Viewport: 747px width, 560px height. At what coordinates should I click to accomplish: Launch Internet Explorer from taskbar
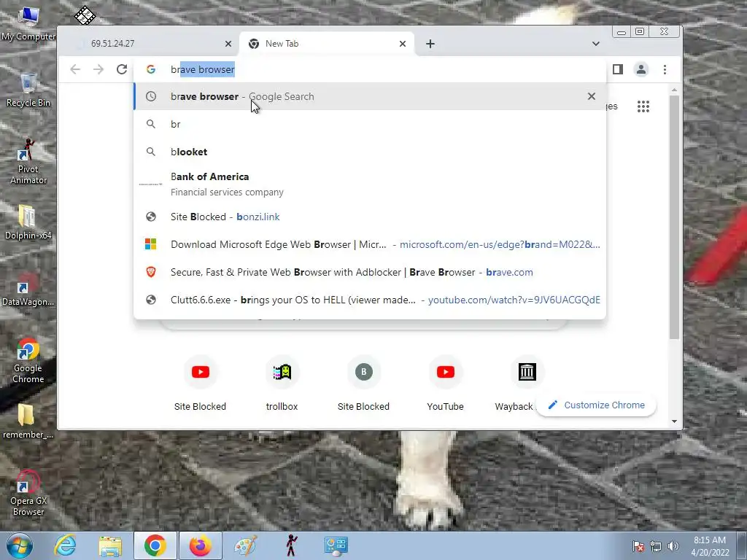[65, 545]
